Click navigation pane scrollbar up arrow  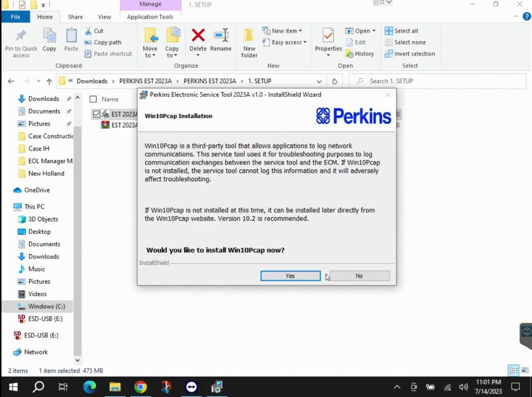click(77, 98)
